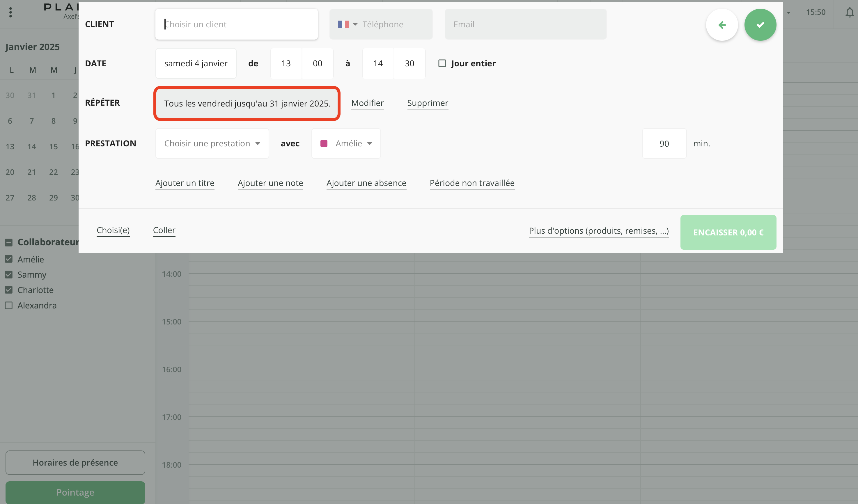
Task: Collapse the Collaborateurs group minus icon
Action: (8, 242)
